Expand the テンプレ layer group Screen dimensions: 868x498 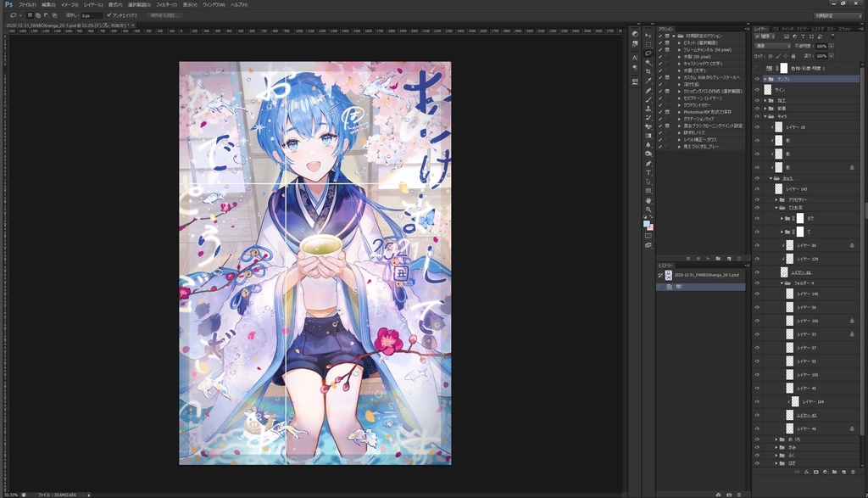tap(765, 79)
